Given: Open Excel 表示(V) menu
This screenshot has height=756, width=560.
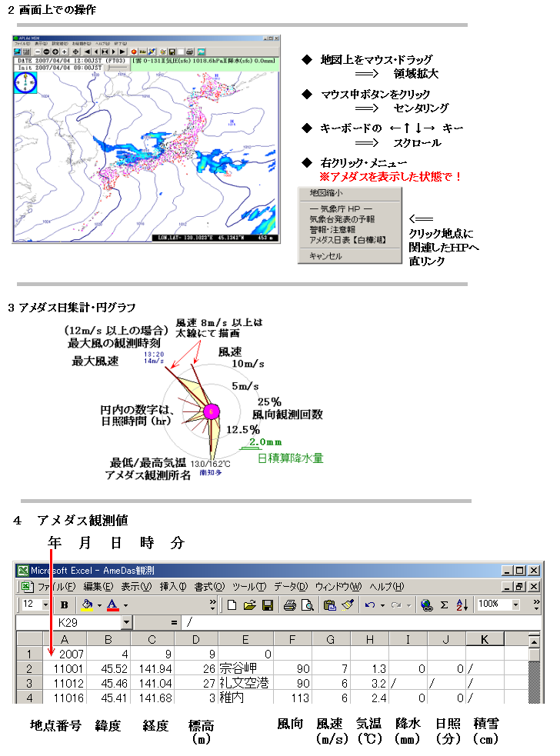Looking at the screenshot, I should pos(136,587).
